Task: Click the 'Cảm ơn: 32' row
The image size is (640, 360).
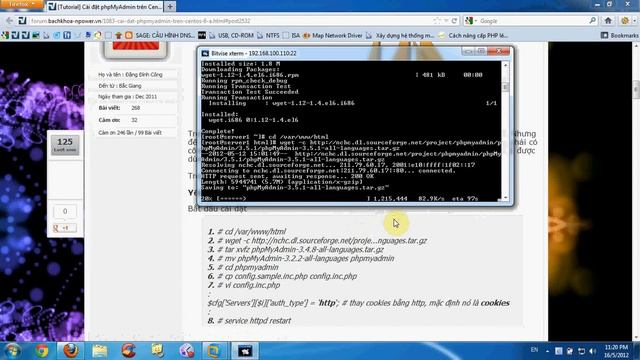Action: (136, 120)
